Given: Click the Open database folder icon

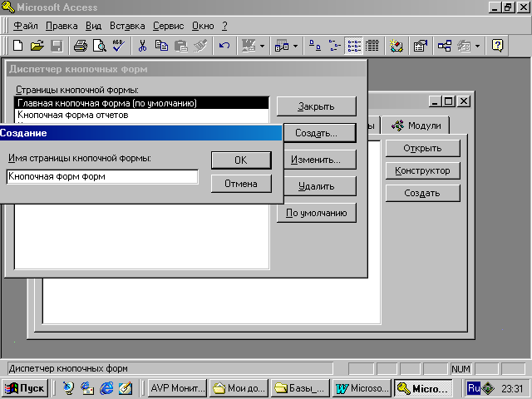Looking at the screenshot, I should [37, 45].
